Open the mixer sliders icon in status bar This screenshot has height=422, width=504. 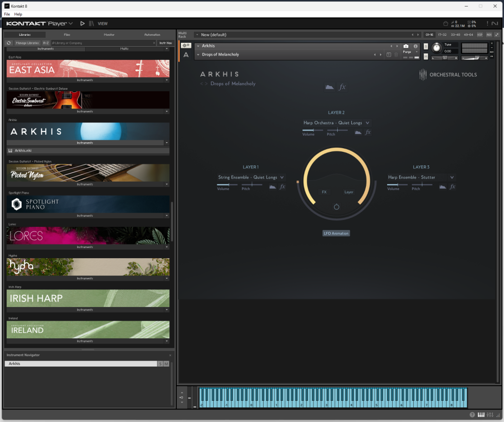click(490, 415)
